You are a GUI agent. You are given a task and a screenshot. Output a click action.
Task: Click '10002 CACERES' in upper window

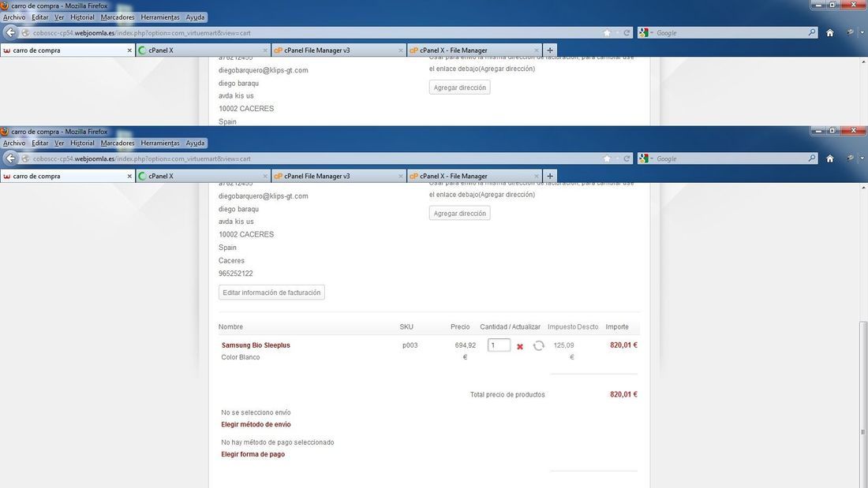tap(245, 109)
